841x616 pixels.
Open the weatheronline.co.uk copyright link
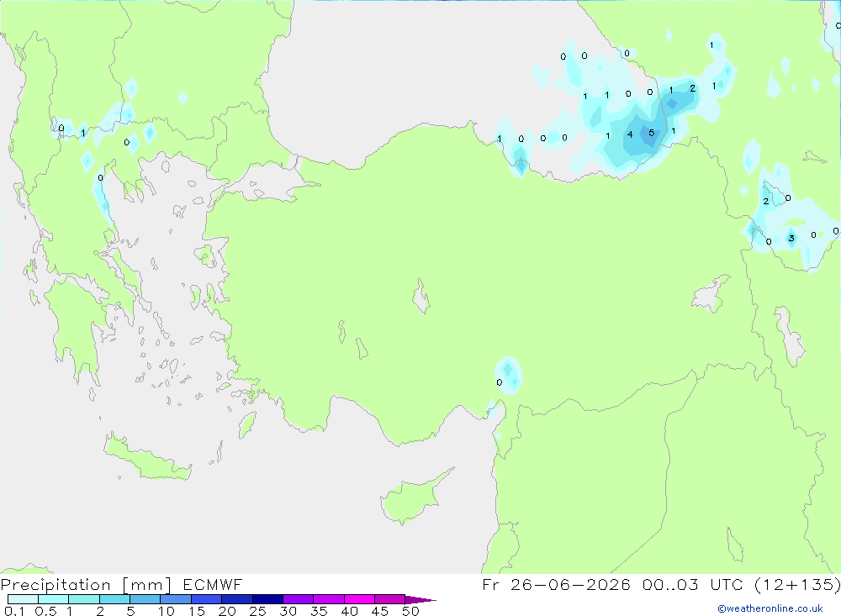pyautogui.click(x=770, y=608)
